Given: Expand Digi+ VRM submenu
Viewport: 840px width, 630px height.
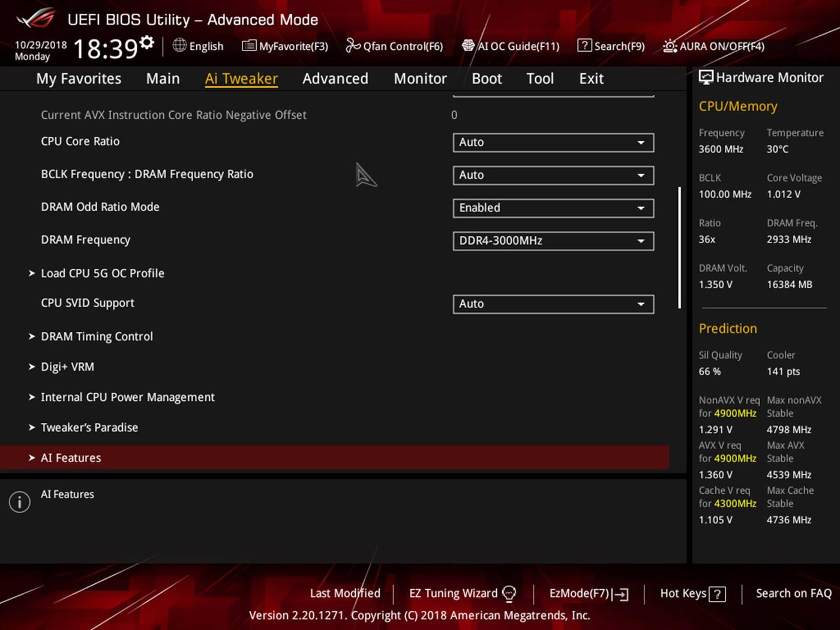Looking at the screenshot, I should tap(67, 367).
